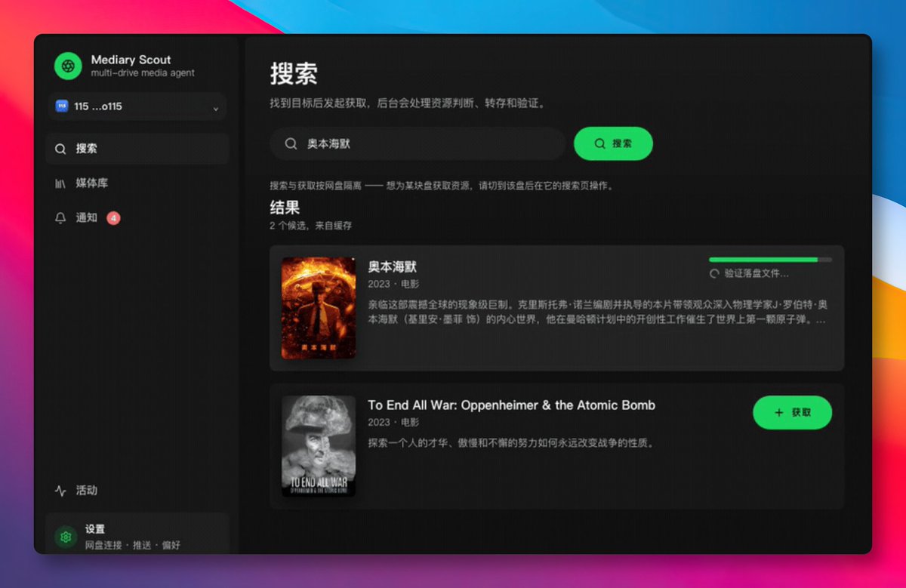Click the 结果 heading
The image size is (906, 588).
pyautogui.click(x=285, y=208)
